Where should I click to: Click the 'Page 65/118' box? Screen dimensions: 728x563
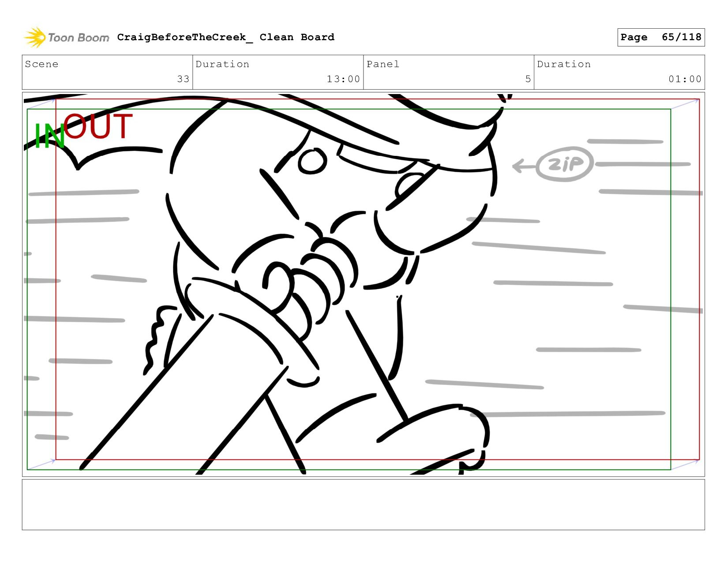click(660, 37)
